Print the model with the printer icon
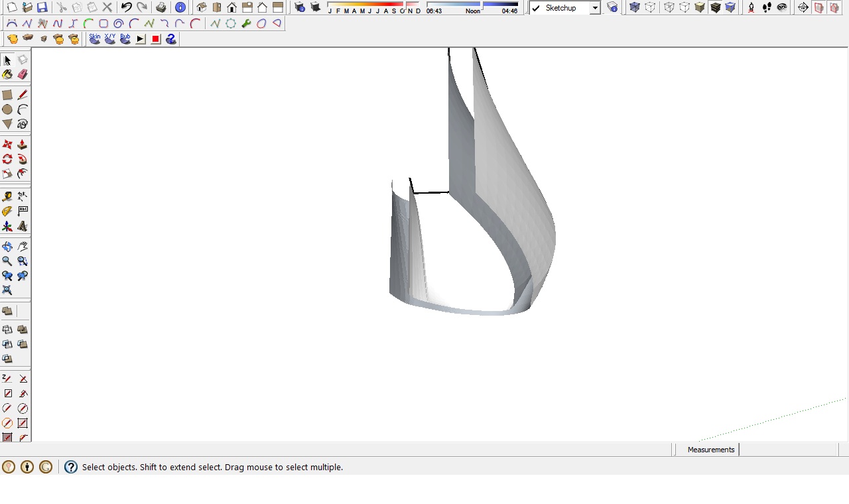The image size is (849, 504). click(161, 8)
